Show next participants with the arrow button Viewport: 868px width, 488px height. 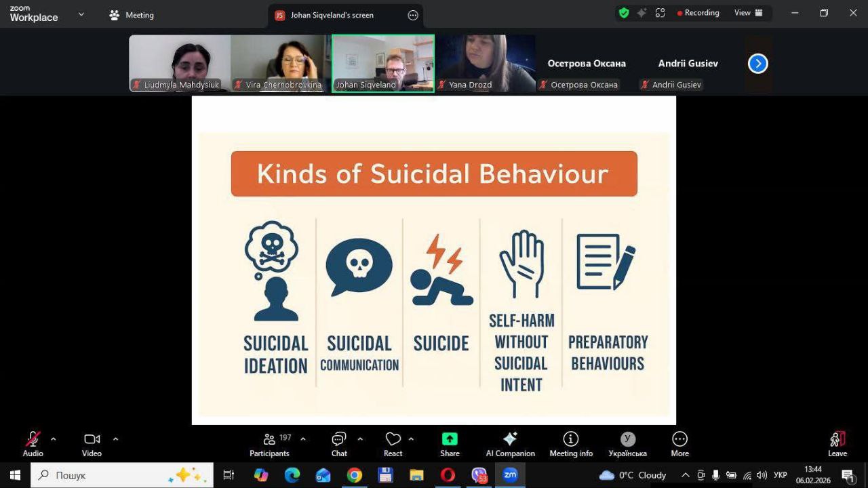757,64
